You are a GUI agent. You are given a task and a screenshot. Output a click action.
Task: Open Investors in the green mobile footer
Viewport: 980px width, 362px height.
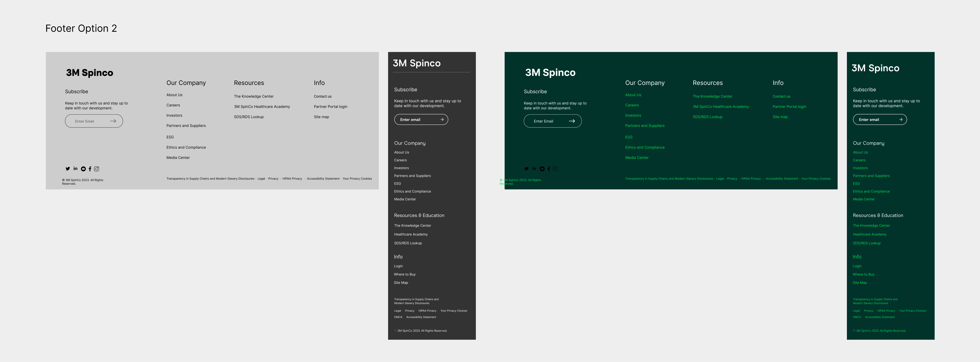tap(860, 168)
